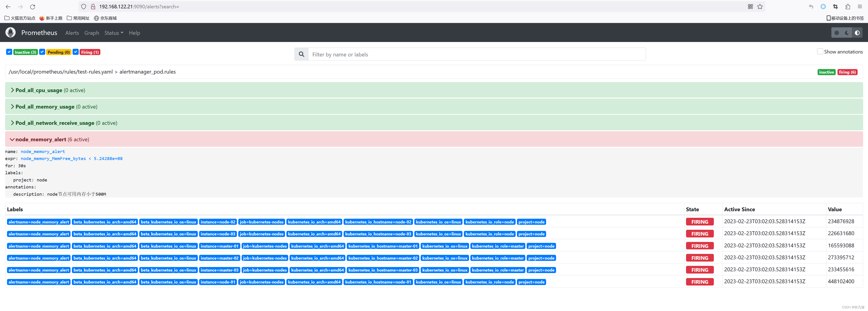This screenshot has height=311, width=868.
Task: Click instance=node-02 label badge
Action: (x=218, y=222)
